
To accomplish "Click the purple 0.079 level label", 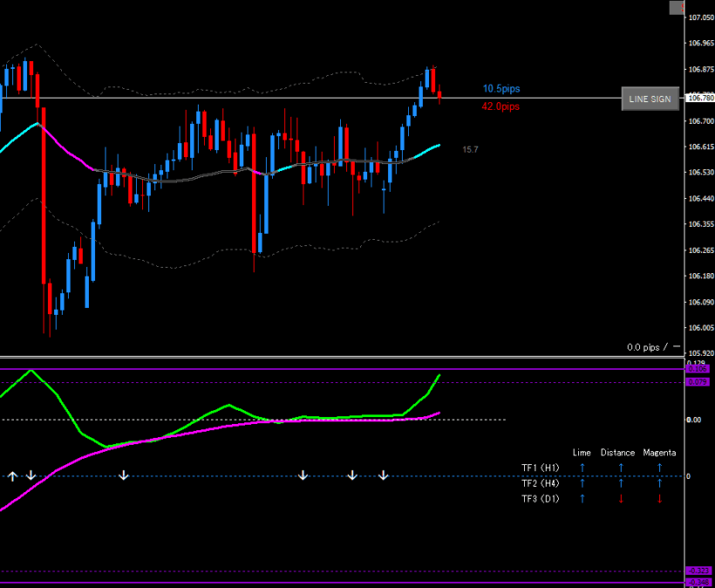I will pyautogui.click(x=698, y=382).
